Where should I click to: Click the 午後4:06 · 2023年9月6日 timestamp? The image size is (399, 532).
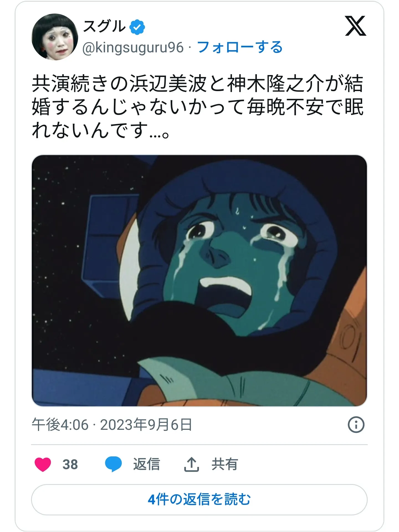coord(112,425)
